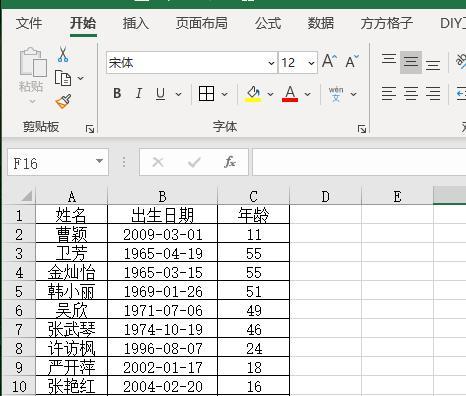Screen dimensions: 466x396
Task: Click cell containing 金灿怡
Action: [72, 272]
